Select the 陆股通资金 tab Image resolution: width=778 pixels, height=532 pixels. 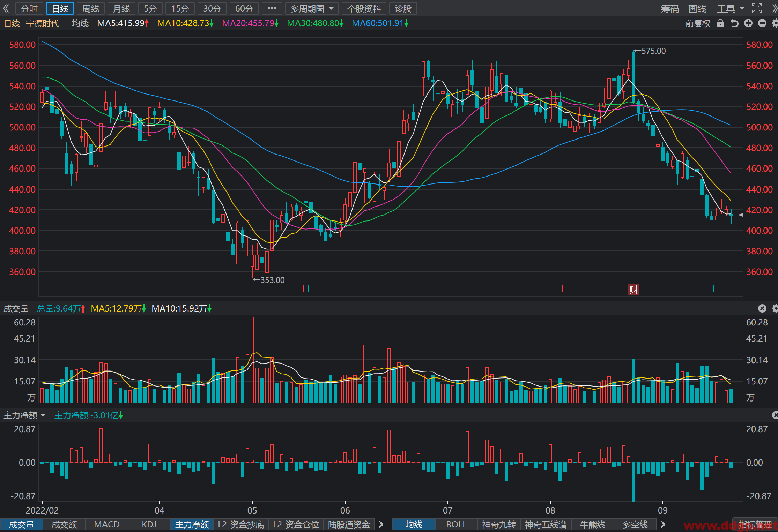pyautogui.click(x=349, y=524)
